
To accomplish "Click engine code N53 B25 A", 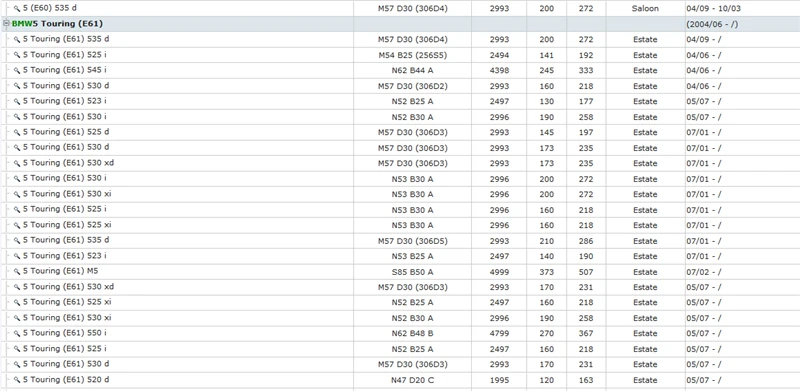I will 412,256.
